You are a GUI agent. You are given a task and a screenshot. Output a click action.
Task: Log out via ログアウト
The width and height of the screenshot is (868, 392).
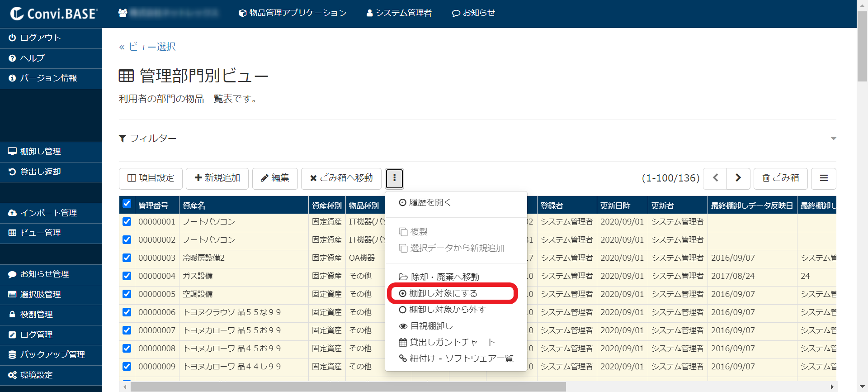pos(51,38)
